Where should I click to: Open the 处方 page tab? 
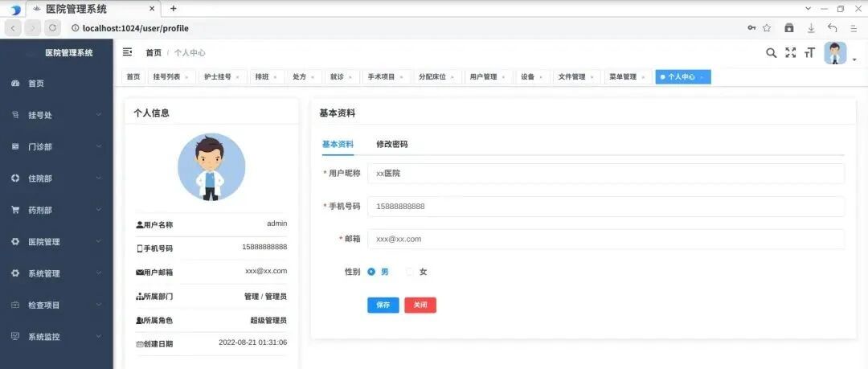305,77
